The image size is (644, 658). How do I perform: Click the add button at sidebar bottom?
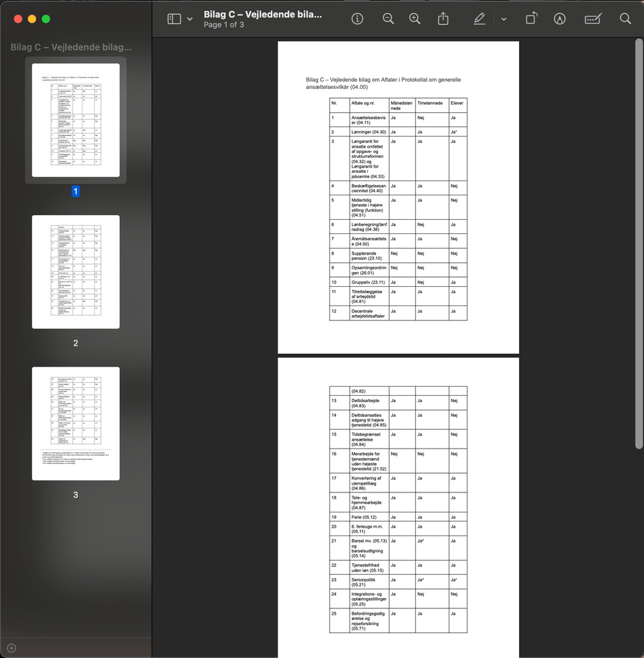tap(11, 648)
